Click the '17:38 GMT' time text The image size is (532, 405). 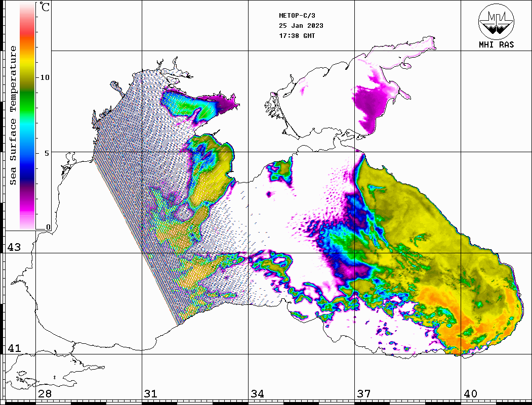coord(297,35)
